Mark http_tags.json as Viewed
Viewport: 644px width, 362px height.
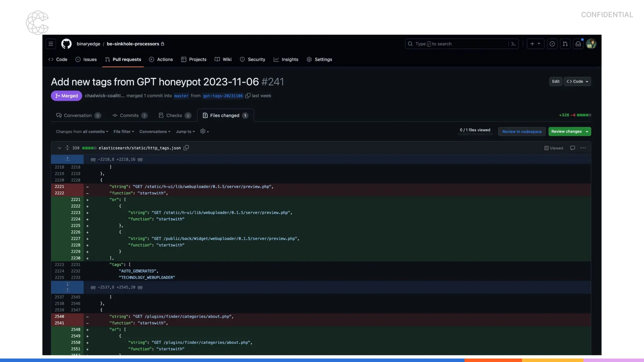coord(547,148)
